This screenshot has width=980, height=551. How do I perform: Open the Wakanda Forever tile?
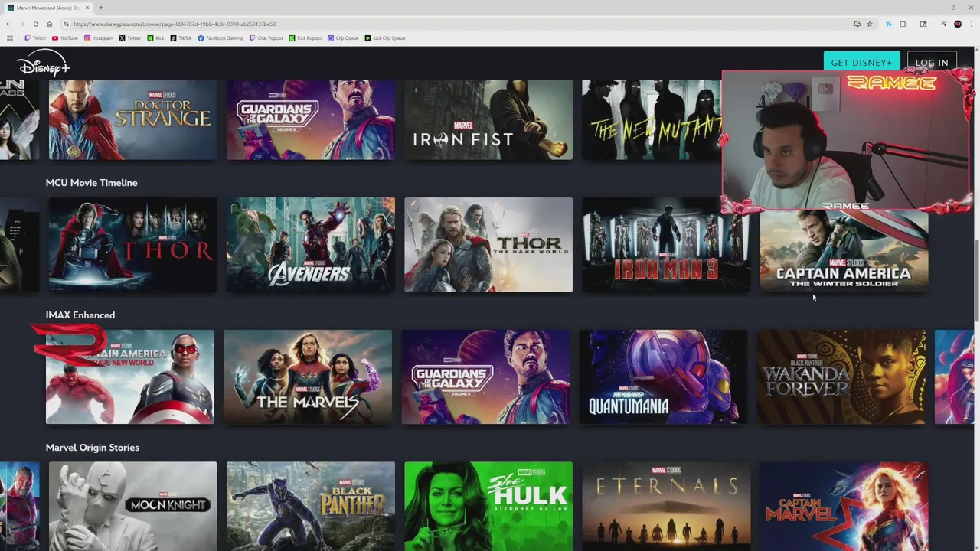click(x=841, y=377)
